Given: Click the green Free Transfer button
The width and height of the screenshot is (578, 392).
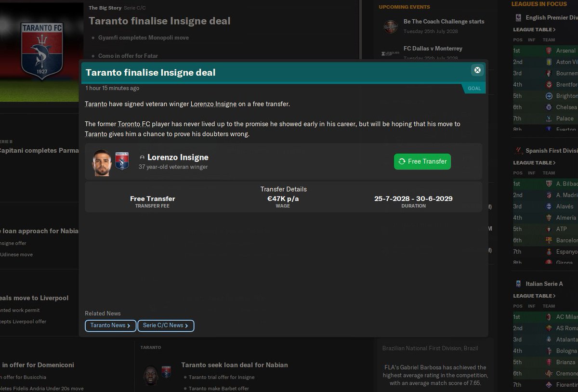Looking at the screenshot, I should [x=422, y=161].
